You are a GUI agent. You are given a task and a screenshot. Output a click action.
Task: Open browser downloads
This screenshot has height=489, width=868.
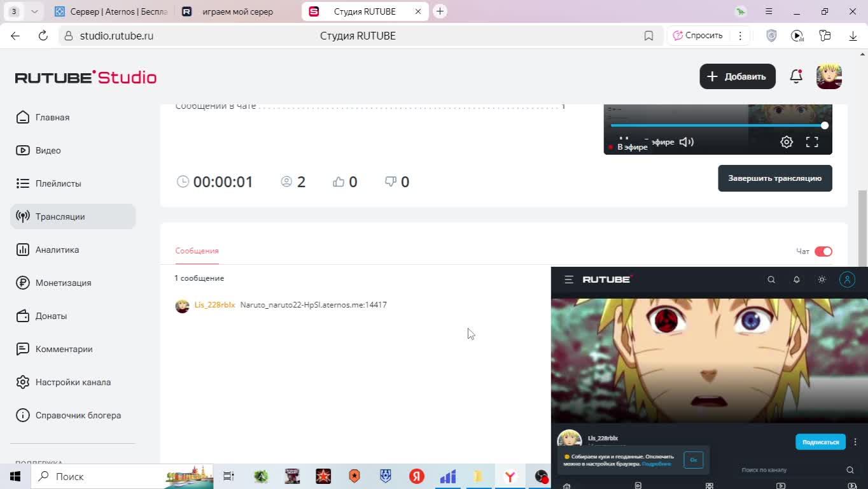tap(853, 36)
